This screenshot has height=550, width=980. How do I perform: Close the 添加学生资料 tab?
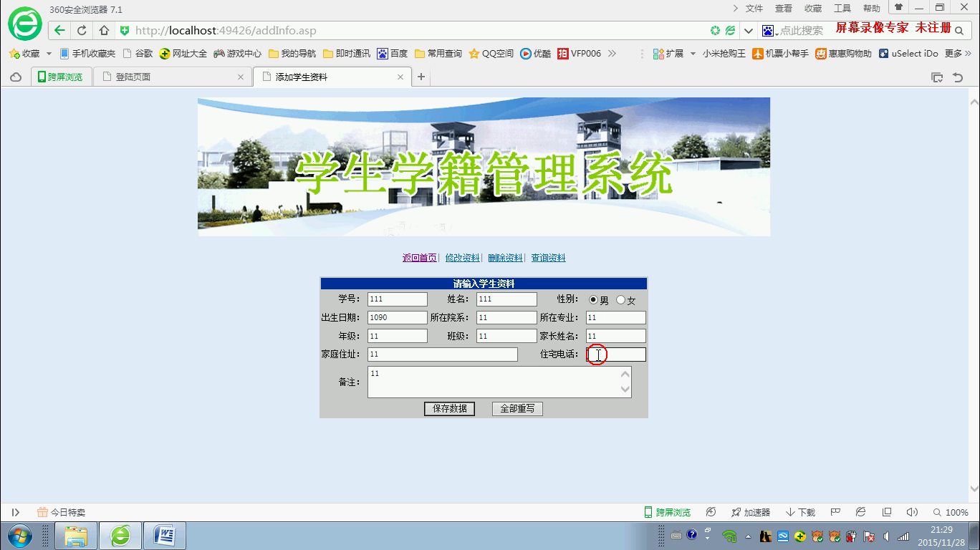click(400, 77)
